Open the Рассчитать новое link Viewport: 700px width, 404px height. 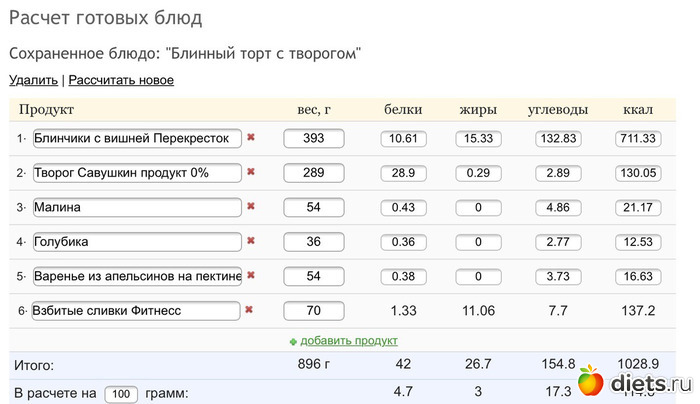pyautogui.click(x=121, y=80)
